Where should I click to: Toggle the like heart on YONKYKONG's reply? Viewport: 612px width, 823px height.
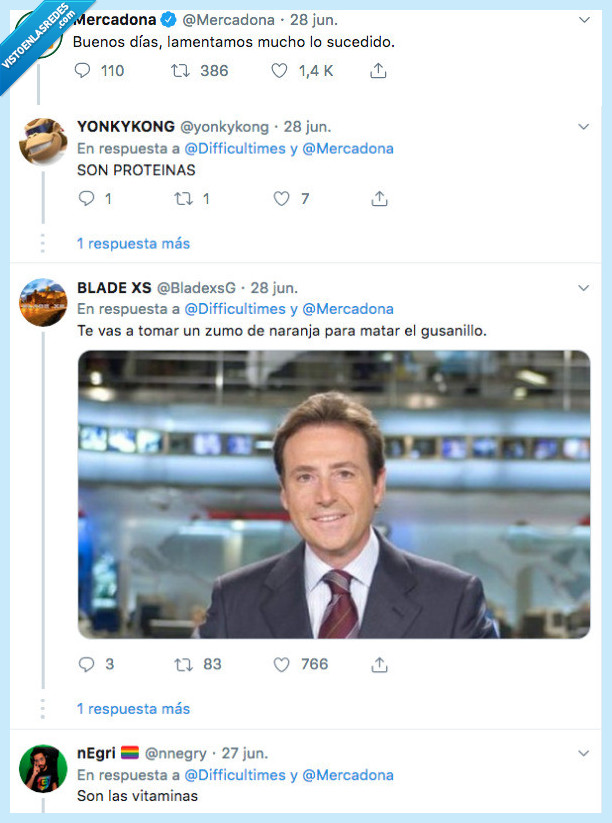[283, 198]
